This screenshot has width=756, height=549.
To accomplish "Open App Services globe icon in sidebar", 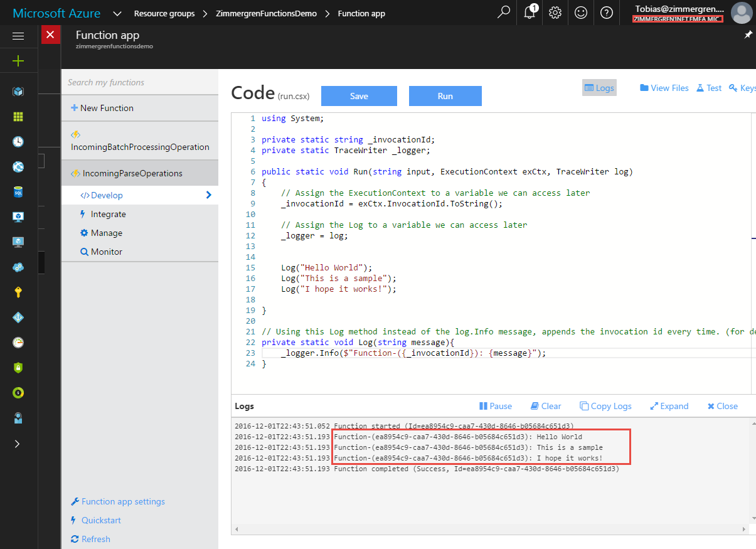I will coord(18,167).
